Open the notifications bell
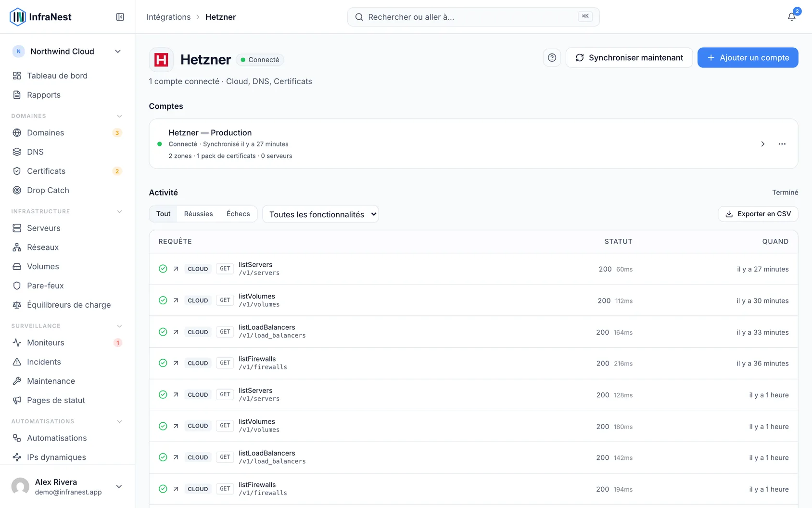The height and width of the screenshot is (508, 812). point(791,17)
